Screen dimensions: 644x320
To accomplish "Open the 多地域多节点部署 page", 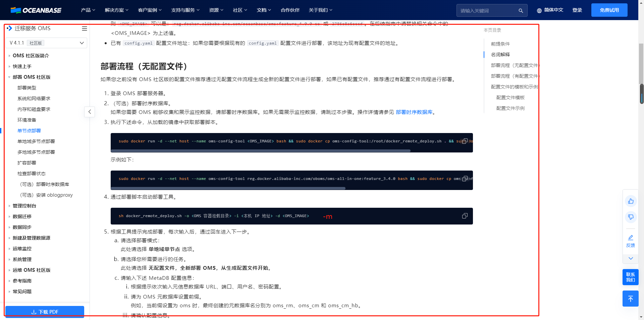I will coord(36,152).
